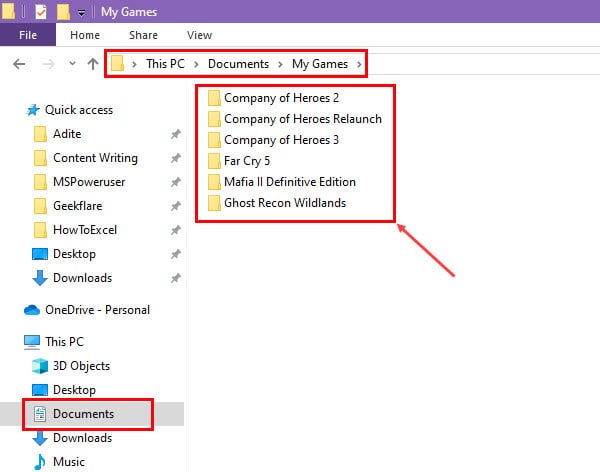Expand the chevron after My Games
Viewport: 600px width, 472px height.
[359, 64]
